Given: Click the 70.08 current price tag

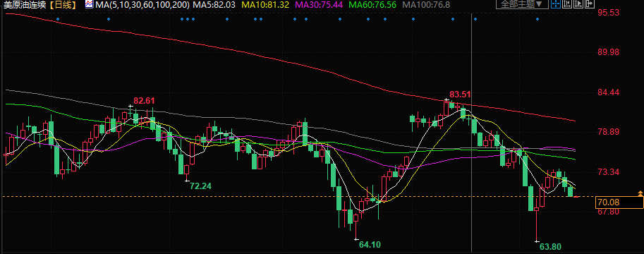Looking at the screenshot, I should pyautogui.click(x=620, y=202).
